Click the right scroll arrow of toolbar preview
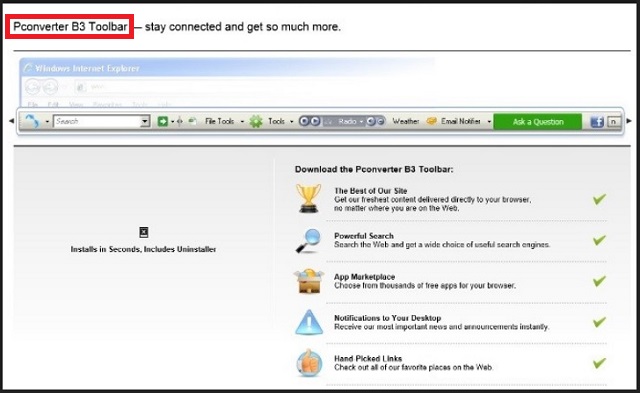Image resolution: width=640 pixels, height=393 pixels. tap(629, 121)
